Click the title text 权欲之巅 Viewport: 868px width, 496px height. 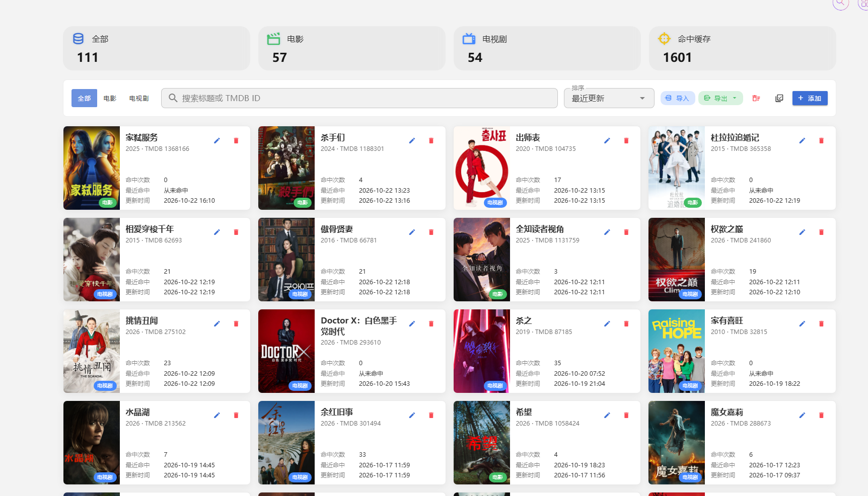click(x=727, y=229)
